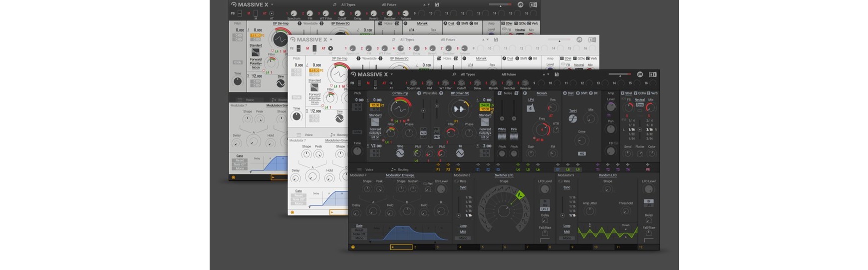
Task: Toggle Sync on the Modulator 8 rate
Action: [463, 187]
